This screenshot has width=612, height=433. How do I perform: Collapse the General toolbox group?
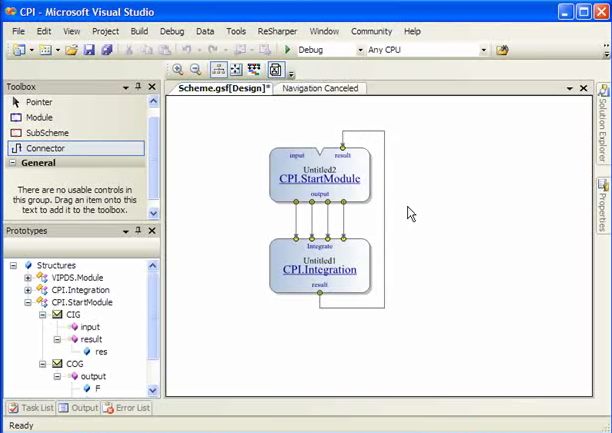click(13, 162)
